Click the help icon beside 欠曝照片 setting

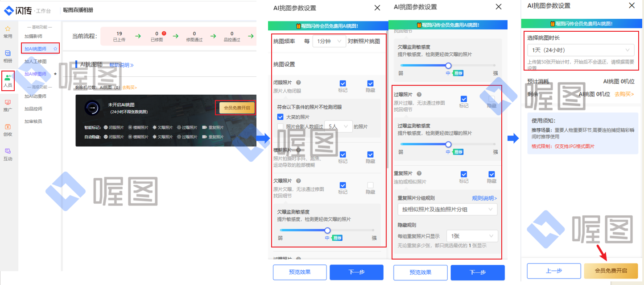pyautogui.click(x=298, y=180)
